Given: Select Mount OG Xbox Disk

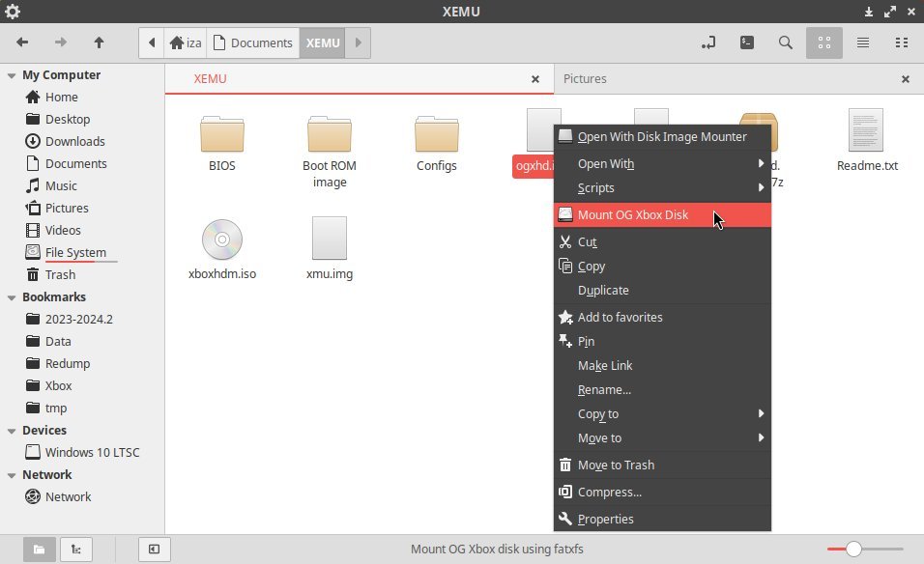Looking at the screenshot, I should pos(662,215).
